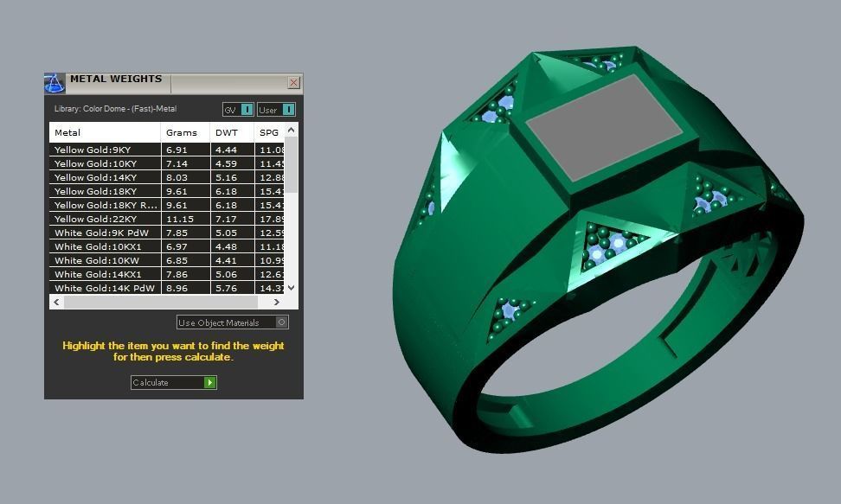Click the horizontal scroll right arrow
The image size is (841, 504).
277,303
